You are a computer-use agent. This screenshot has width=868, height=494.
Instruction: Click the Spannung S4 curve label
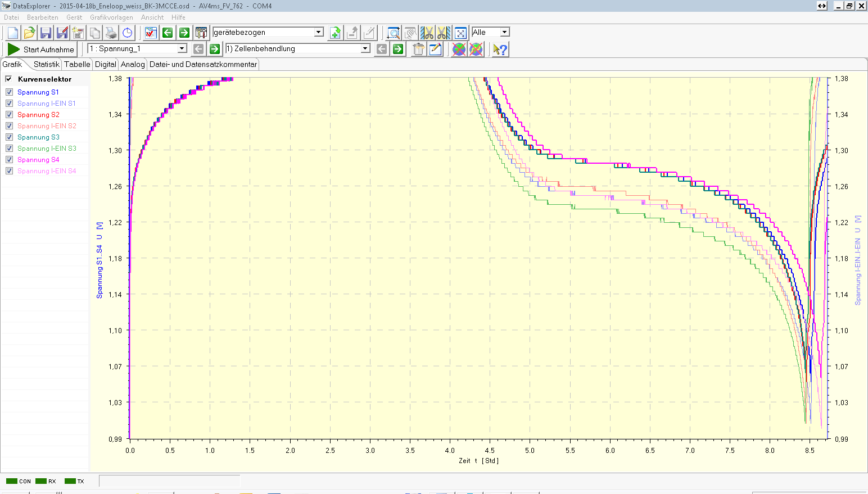click(x=38, y=160)
